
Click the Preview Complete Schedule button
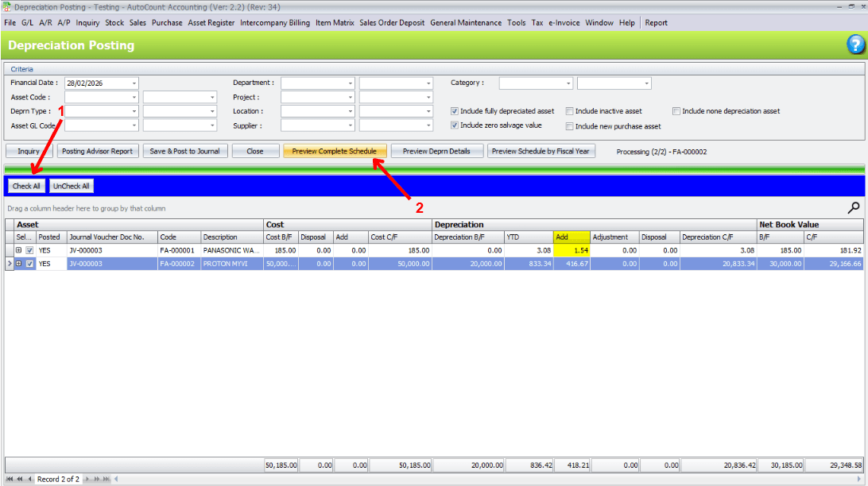pos(335,150)
